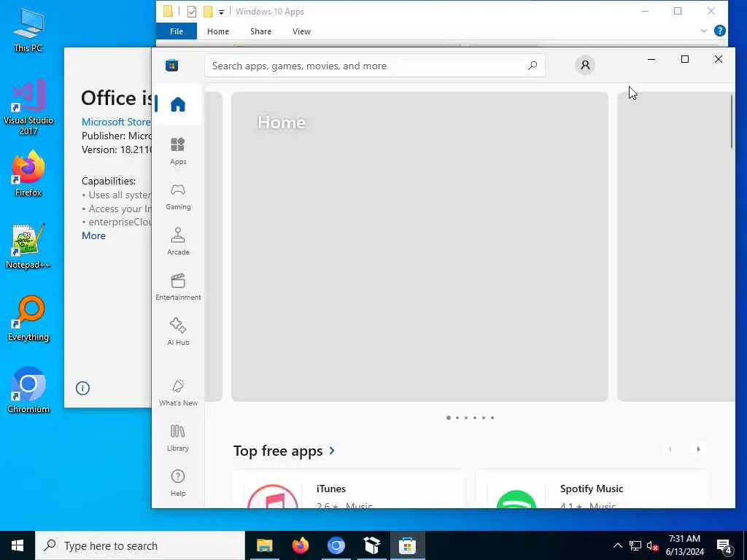The height and width of the screenshot is (560, 747).
Task: Open File Explorer from the taskbar
Action: pos(264,545)
